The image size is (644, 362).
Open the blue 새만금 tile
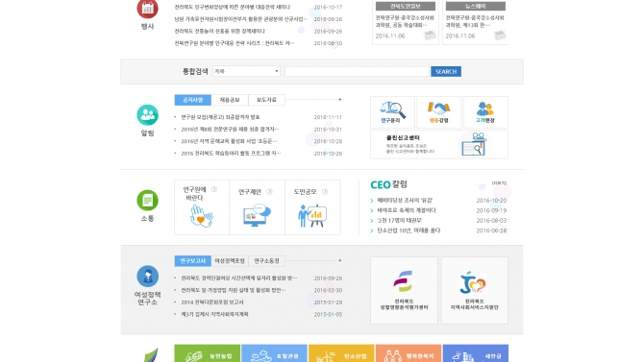[475, 353]
